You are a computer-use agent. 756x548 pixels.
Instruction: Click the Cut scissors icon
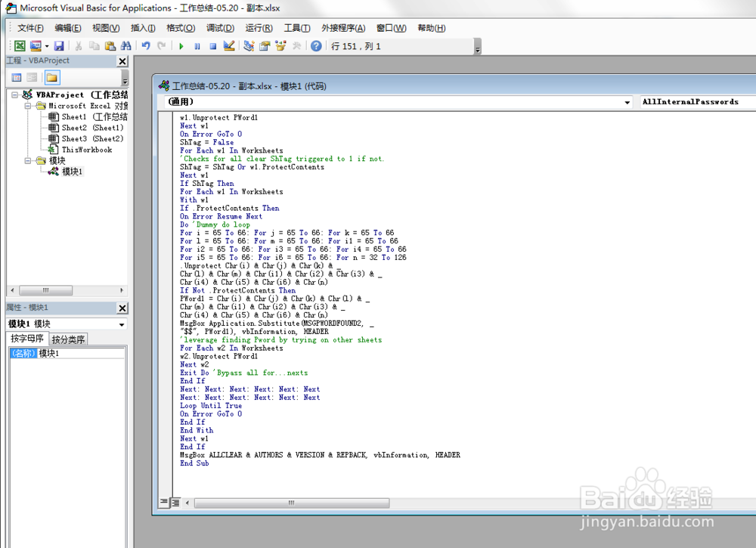[x=78, y=46]
